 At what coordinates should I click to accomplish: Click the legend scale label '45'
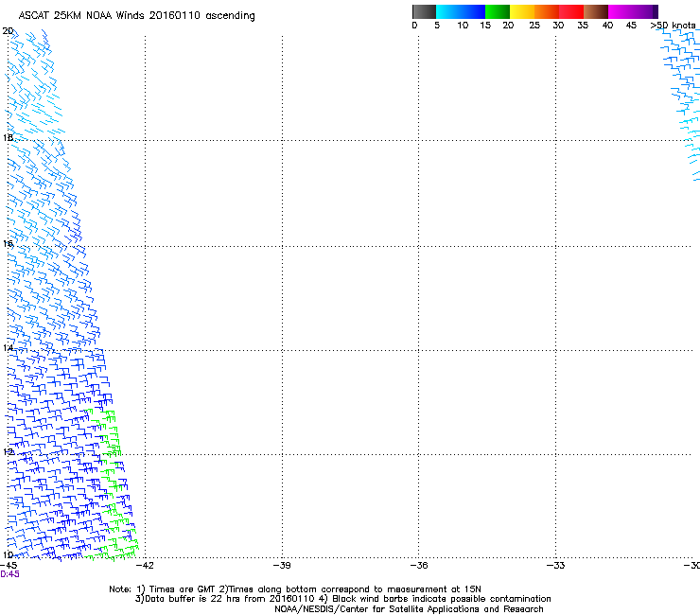[631, 26]
